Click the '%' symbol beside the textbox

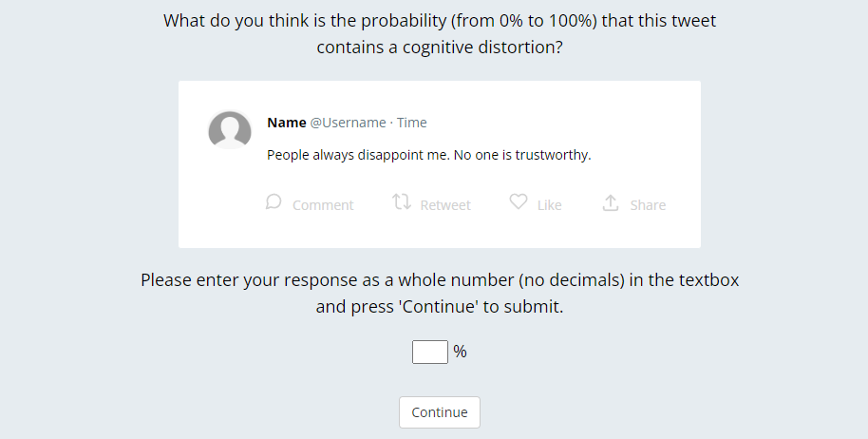click(x=460, y=352)
